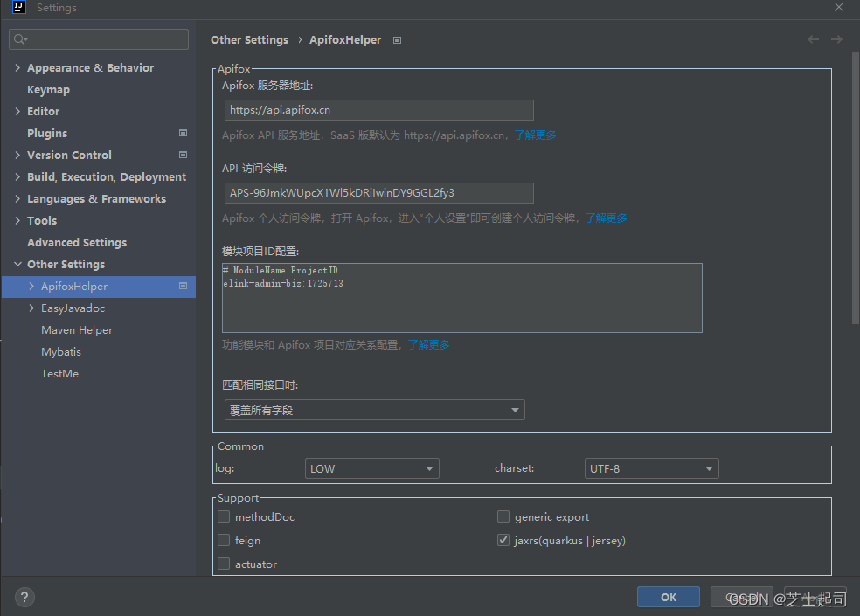Click the modified-settings icon next to Plugins
The height and width of the screenshot is (616, 860).
(183, 133)
